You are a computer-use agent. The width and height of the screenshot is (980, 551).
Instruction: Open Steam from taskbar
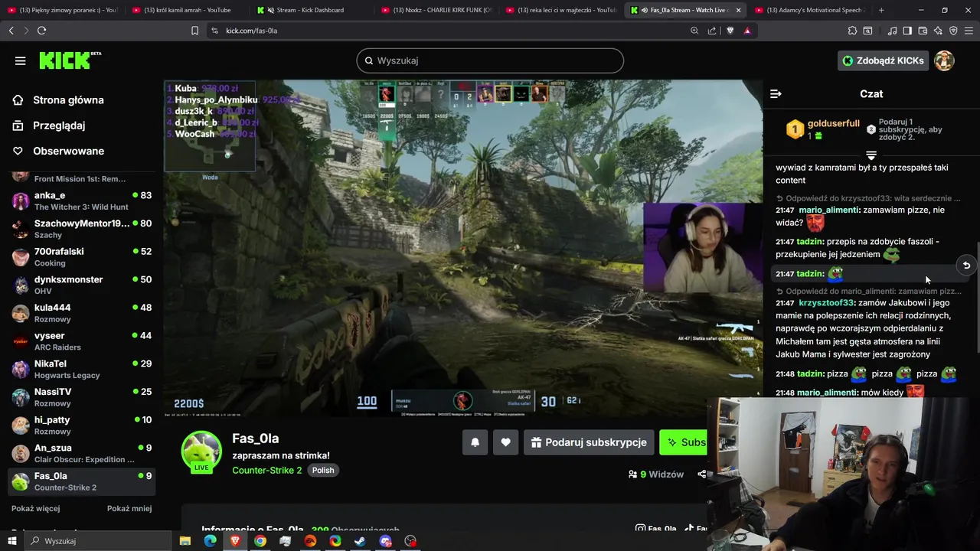[x=360, y=541]
